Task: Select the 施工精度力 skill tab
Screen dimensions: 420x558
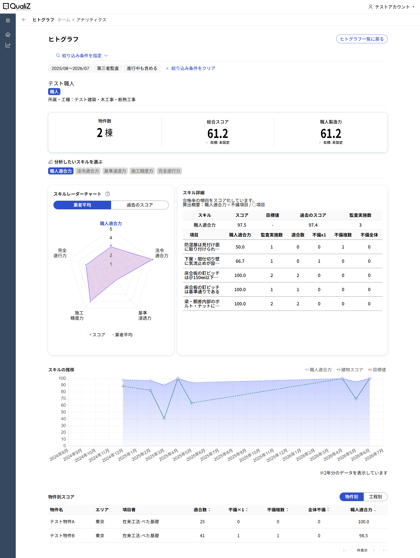Action: pyautogui.click(x=142, y=171)
